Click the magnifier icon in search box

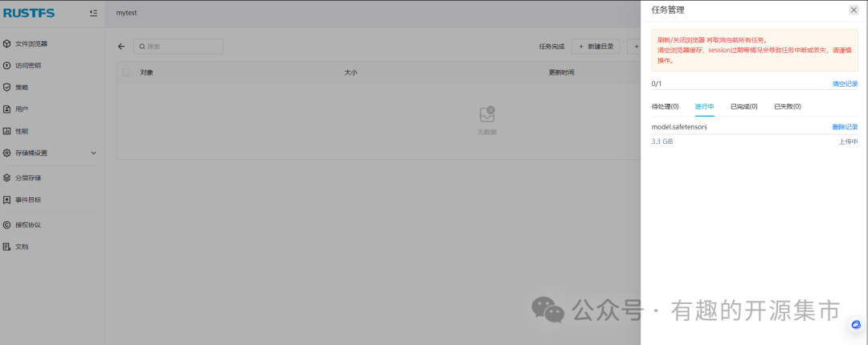pyautogui.click(x=142, y=47)
